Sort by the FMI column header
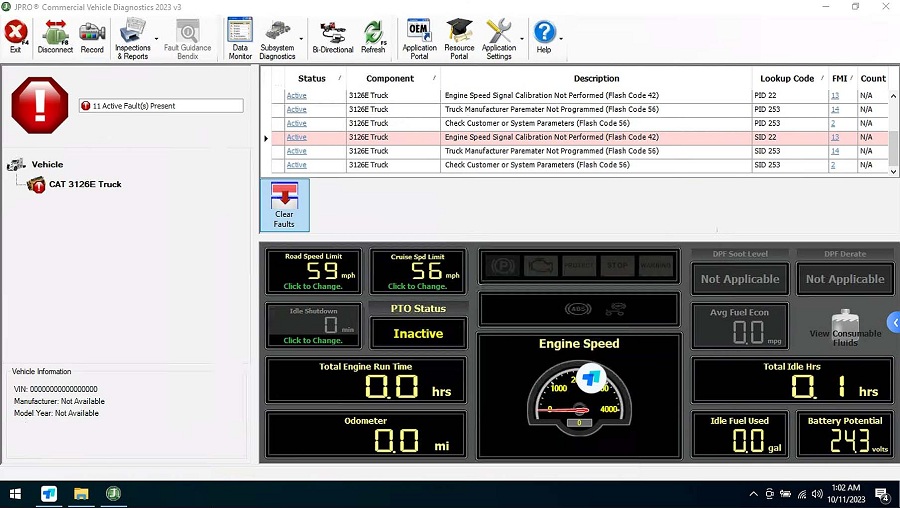 [x=840, y=79]
